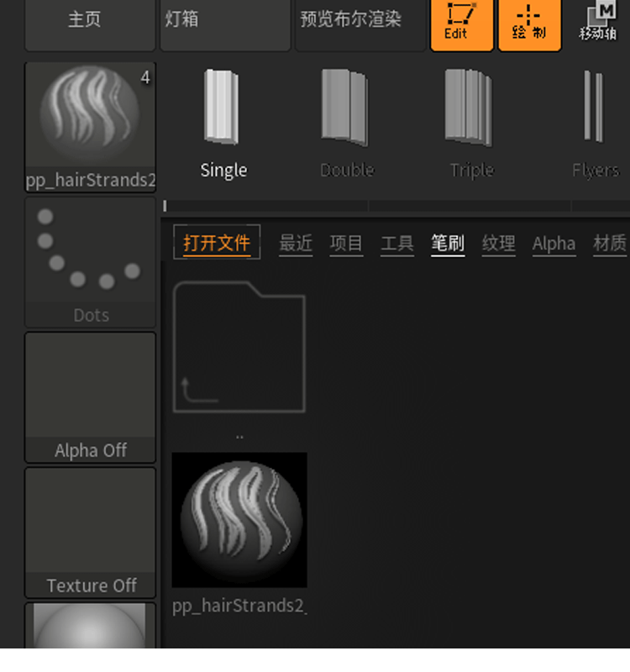630x672 pixels.
Task: Select the Double hair strand variant
Action: tap(346, 124)
